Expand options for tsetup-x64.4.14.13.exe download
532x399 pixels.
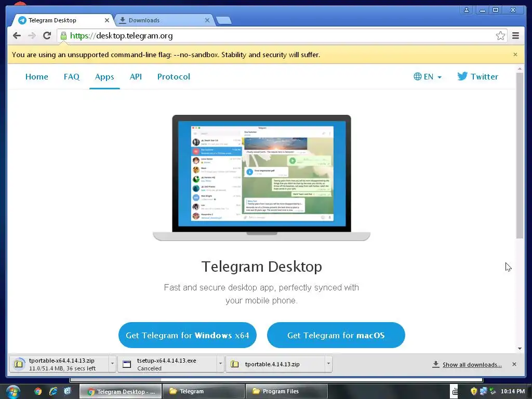(220, 364)
